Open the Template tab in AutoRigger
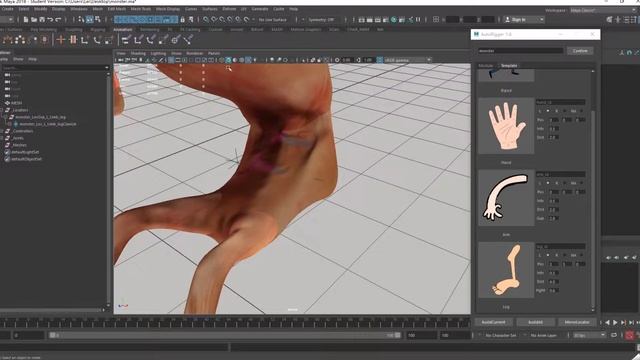Image resolution: width=640 pixels, height=360 pixels. click(x=509, y=66)
